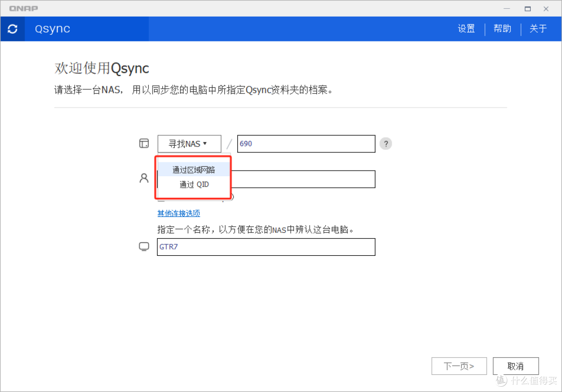Click the computer monitor icon beside GTR7

pyautogui.click(x=144, y=246)
